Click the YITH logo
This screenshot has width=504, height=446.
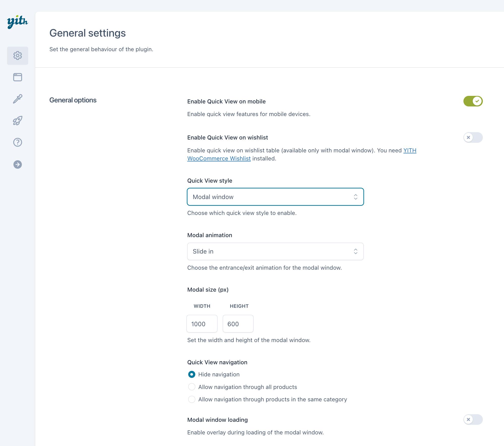tap(17, 22)
